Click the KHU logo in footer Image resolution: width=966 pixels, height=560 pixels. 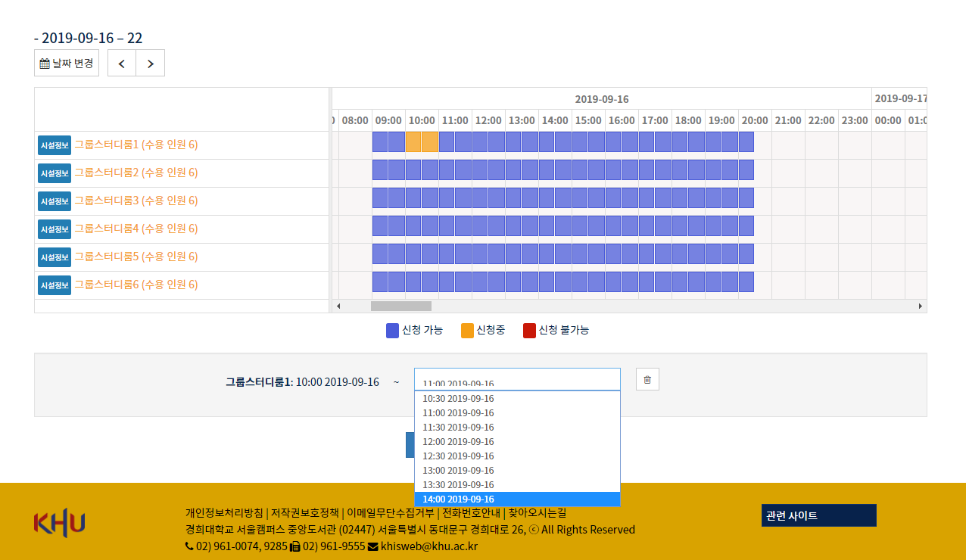(x=59, y=523)
